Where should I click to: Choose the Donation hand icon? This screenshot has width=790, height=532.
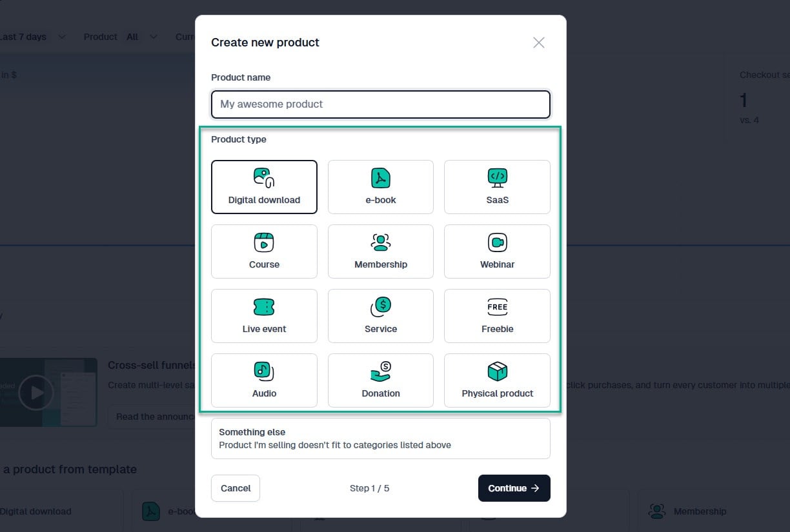(381, 371)
